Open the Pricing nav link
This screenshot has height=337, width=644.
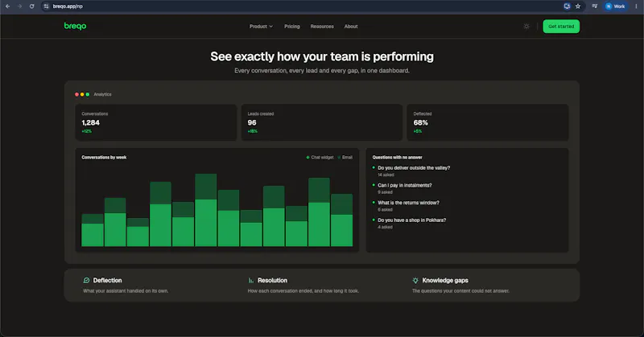292,27
